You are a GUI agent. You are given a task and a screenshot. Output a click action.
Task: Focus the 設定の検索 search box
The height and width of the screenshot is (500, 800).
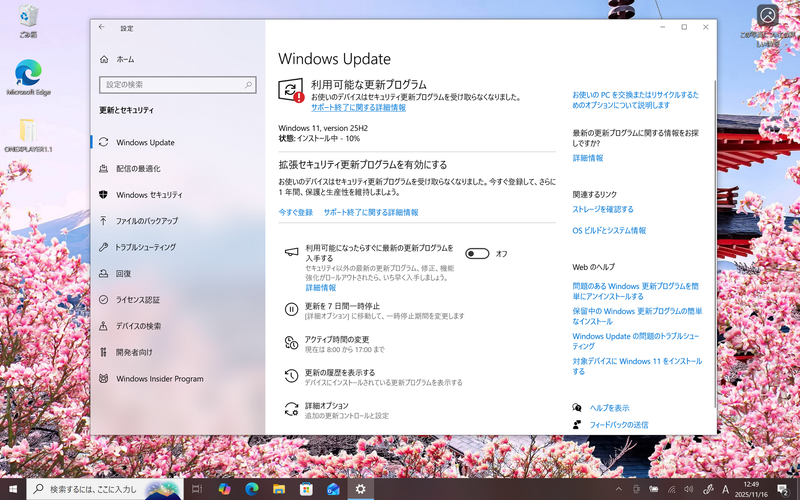(178, 85)
